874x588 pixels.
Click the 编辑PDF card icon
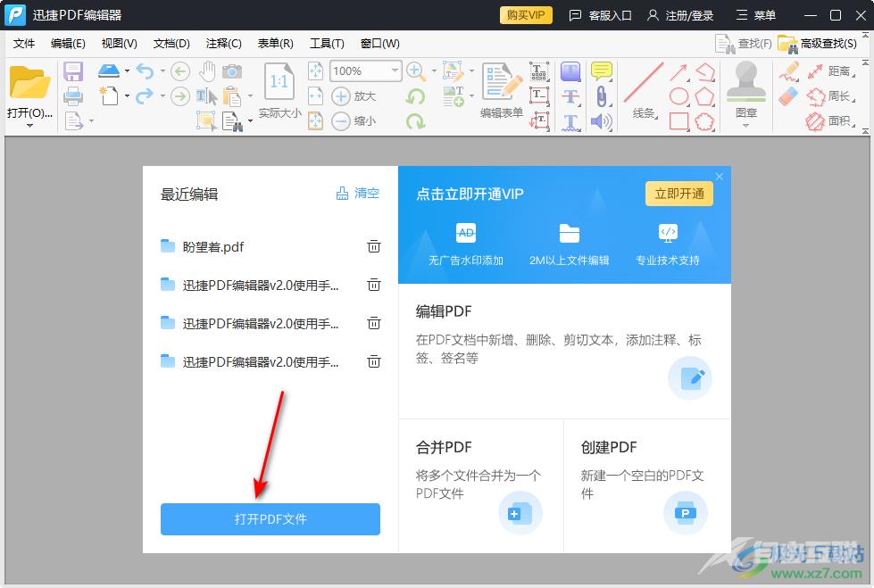(x=690, y=378)
